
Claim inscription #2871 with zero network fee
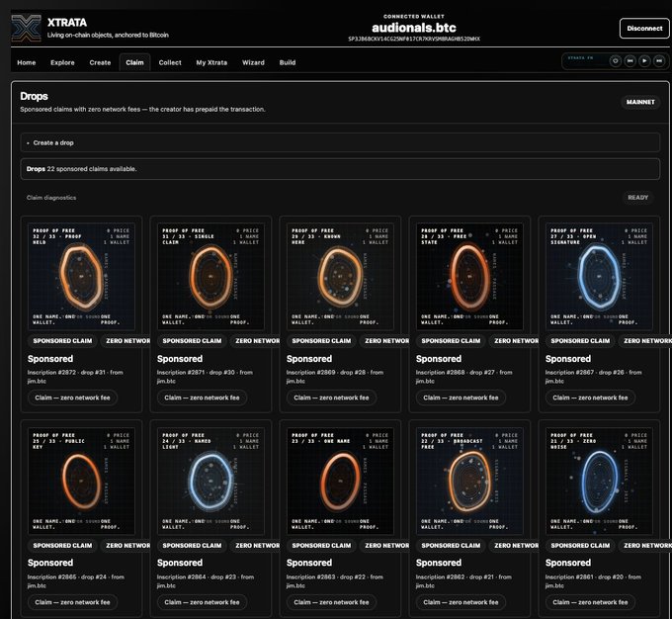[x=202, y=398]
